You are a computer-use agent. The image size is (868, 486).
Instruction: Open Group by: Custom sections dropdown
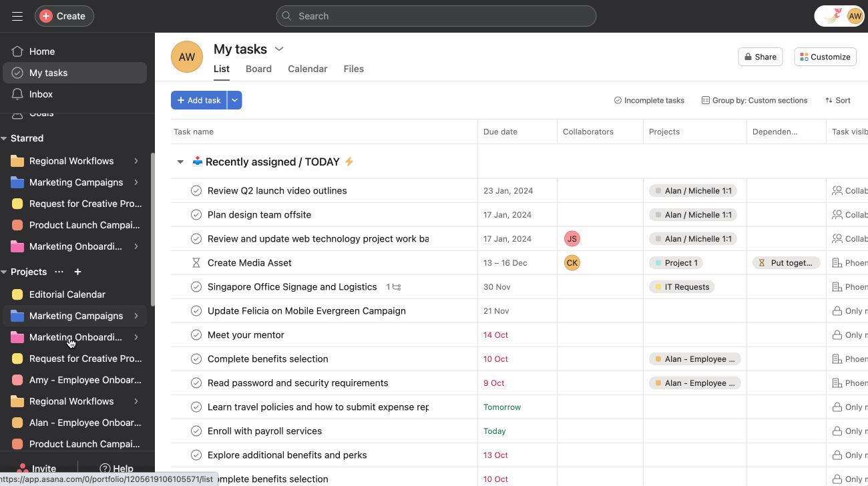point(754,100)
